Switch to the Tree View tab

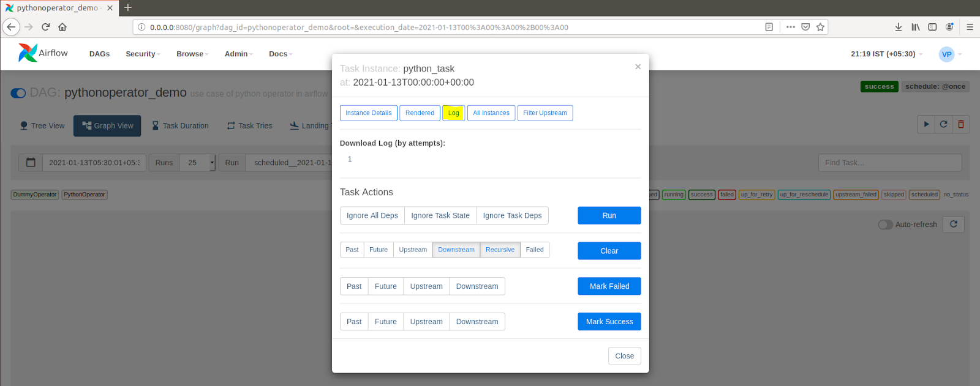point(42,126)
